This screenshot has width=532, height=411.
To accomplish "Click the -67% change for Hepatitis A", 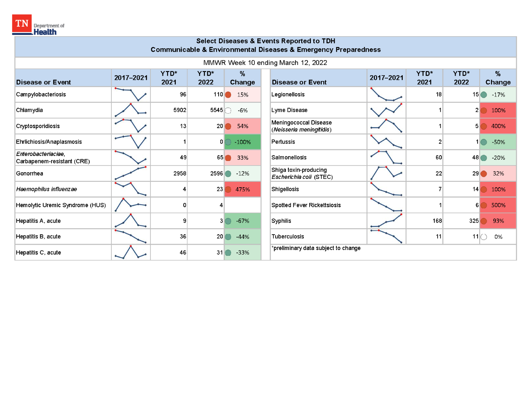I will tap(243, 221).
